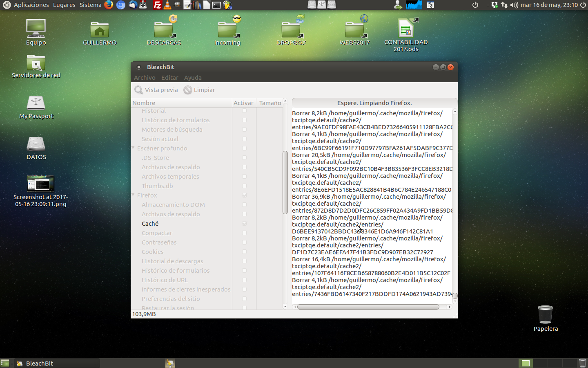Screen dimensions: 588x368
Task: Collapse the Escáner profundo tree group
Action: (134, 148)
